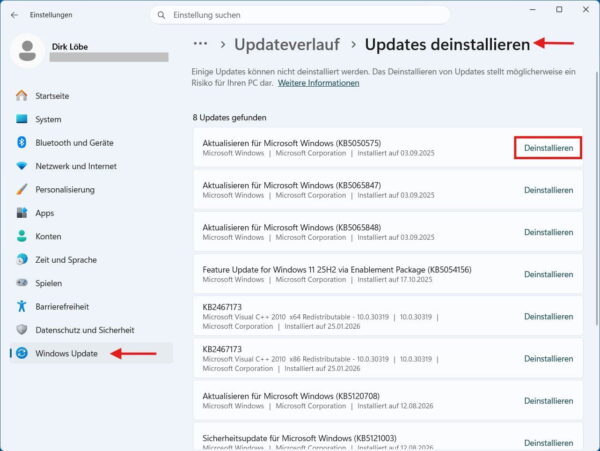Uninstall KB2467173 x86 Redistributable
This screenshot has height=451, width=600.
point(548,358)
